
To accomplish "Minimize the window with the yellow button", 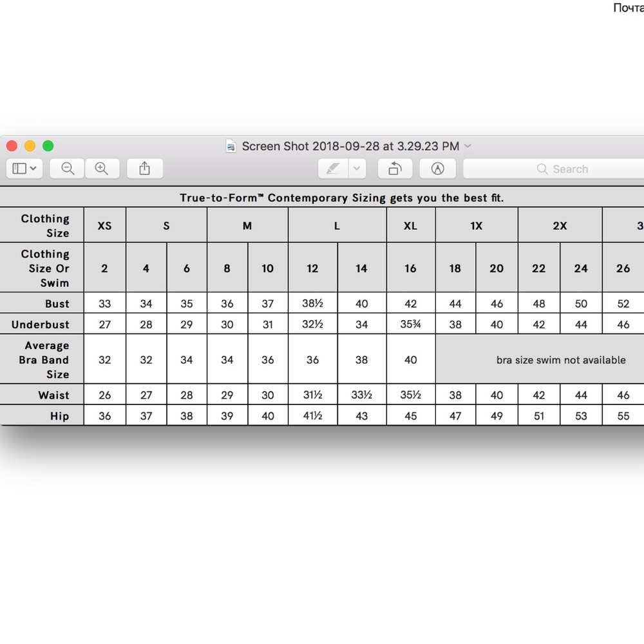I will (x=30, y=146).
